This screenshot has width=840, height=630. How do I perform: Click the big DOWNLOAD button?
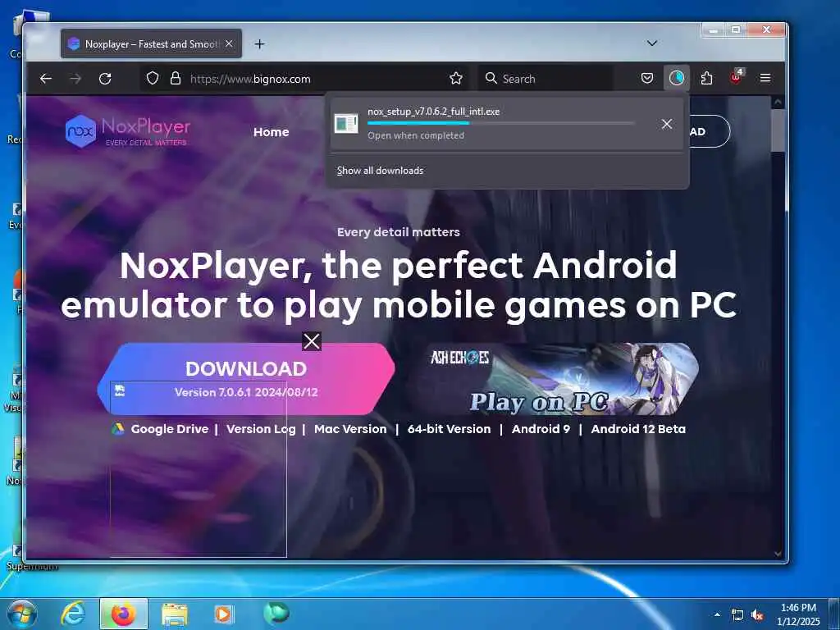click(x=246, y=379)
